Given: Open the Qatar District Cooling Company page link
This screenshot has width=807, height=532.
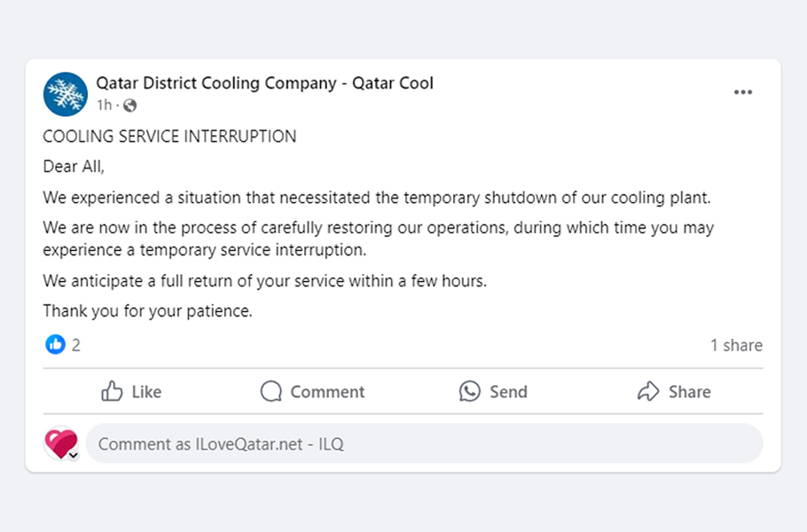Looking at the screenshot, I should 266,82.
